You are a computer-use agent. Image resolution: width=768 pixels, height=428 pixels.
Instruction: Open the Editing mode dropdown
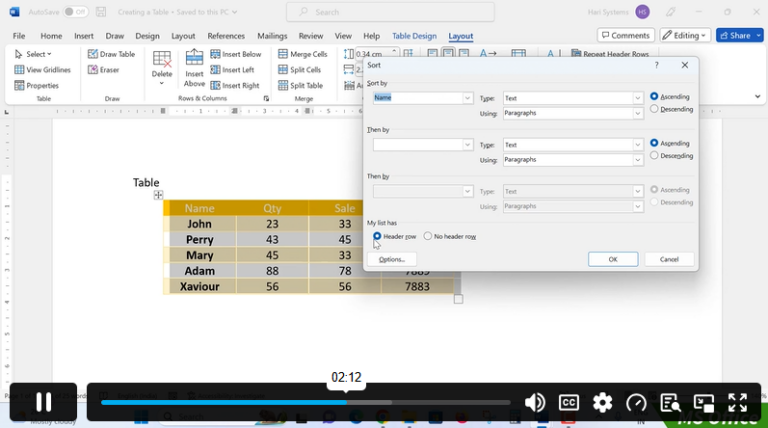(684, 35)
